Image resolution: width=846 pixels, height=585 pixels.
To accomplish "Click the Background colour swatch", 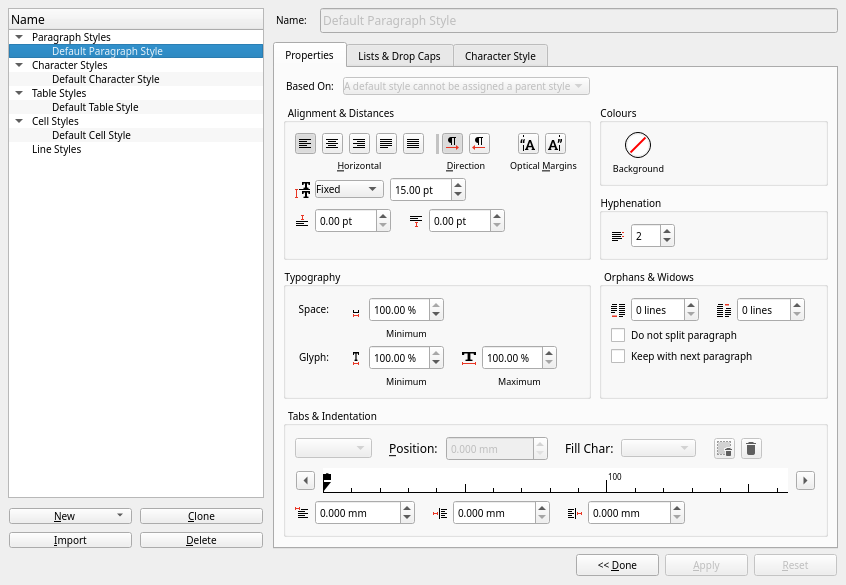I will pos(638,145).
